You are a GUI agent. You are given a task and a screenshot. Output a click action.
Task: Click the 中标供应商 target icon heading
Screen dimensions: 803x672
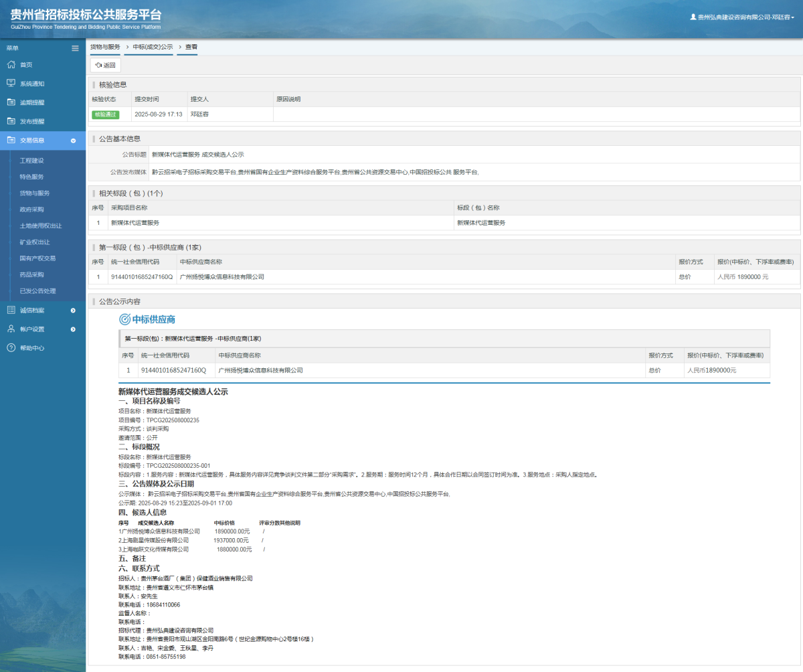tap(124, 319)
